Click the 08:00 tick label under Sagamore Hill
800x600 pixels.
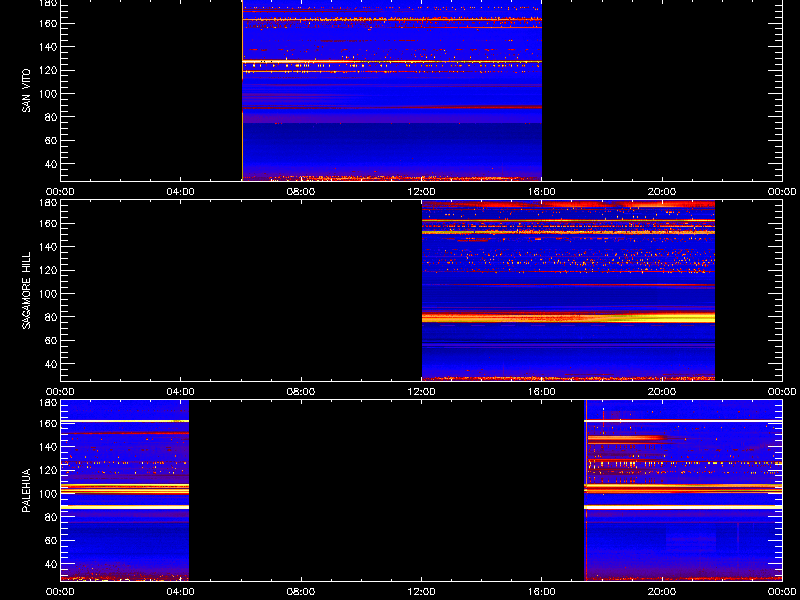coord(301,392)
